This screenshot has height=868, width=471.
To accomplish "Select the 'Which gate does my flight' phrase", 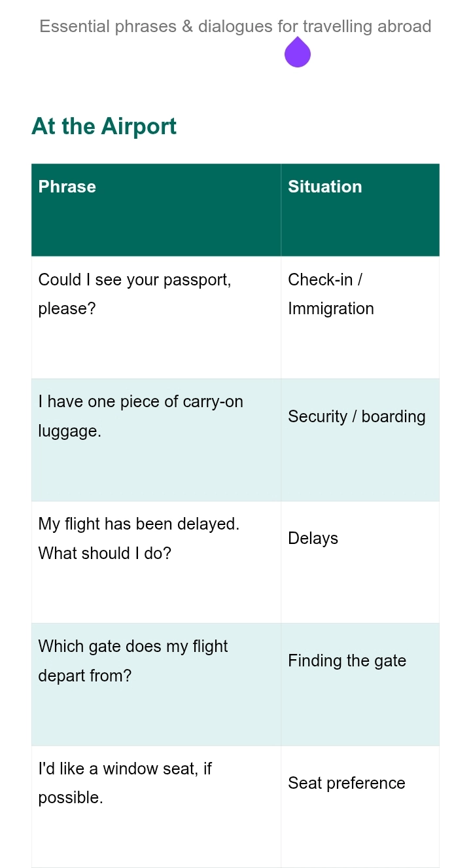I will tap(133, 660).
